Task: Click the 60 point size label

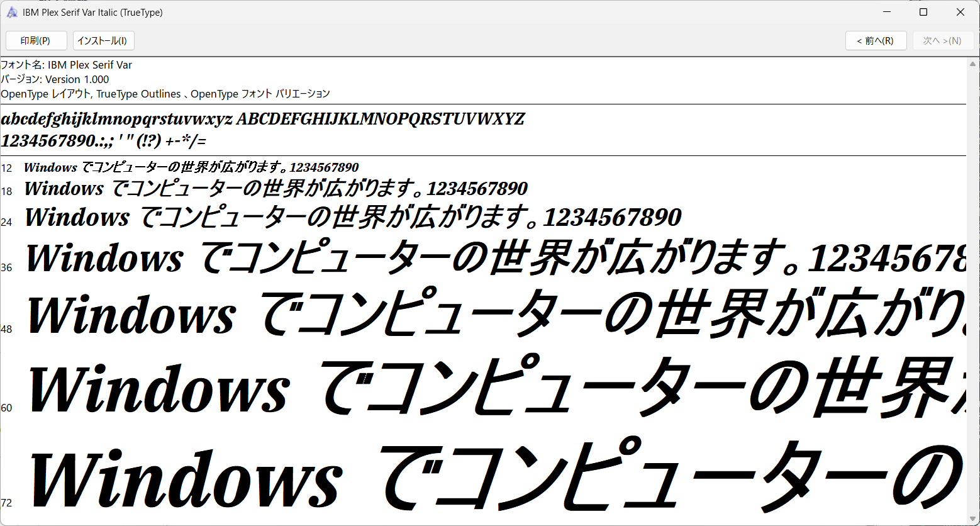Action: click(6, 408)
